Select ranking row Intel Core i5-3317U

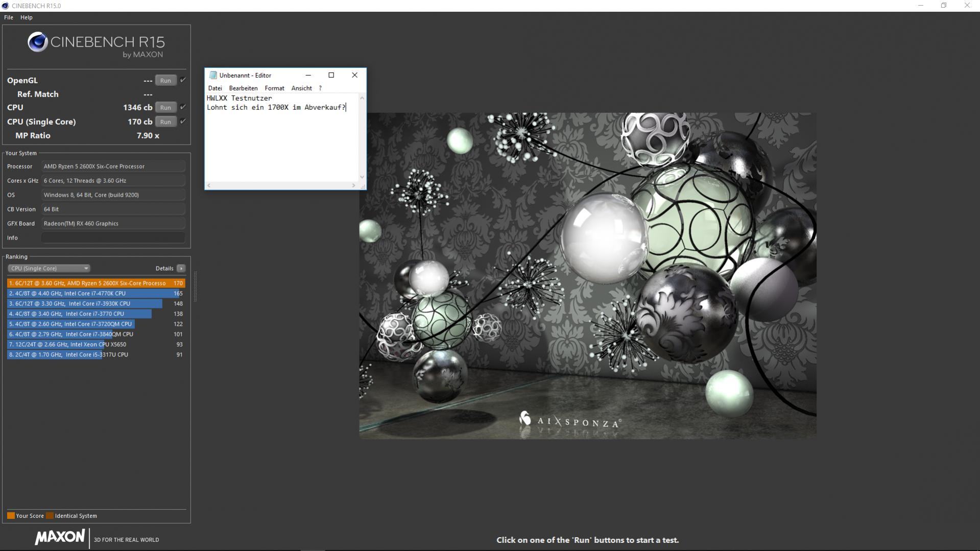(96, 354)
